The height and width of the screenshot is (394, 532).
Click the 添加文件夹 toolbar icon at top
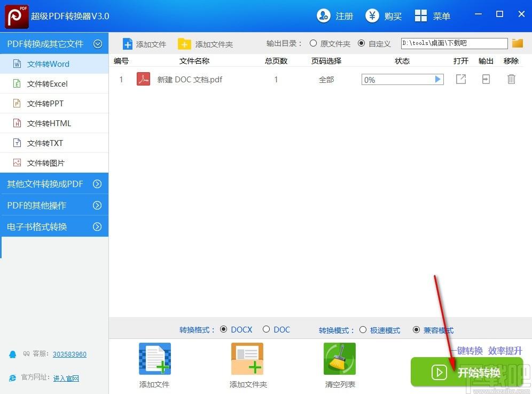pos(184,44)
